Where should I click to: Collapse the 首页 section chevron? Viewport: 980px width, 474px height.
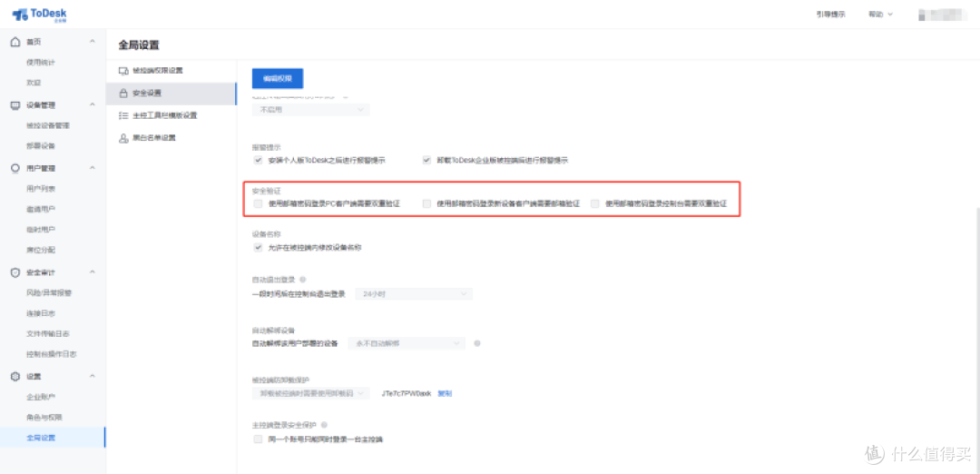click(x=93, y=42)
